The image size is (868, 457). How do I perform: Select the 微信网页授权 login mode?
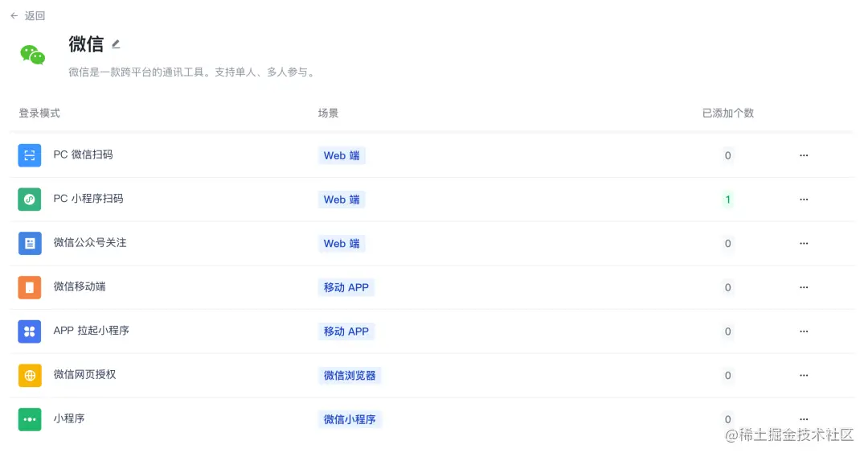click(x=84, y=374)
